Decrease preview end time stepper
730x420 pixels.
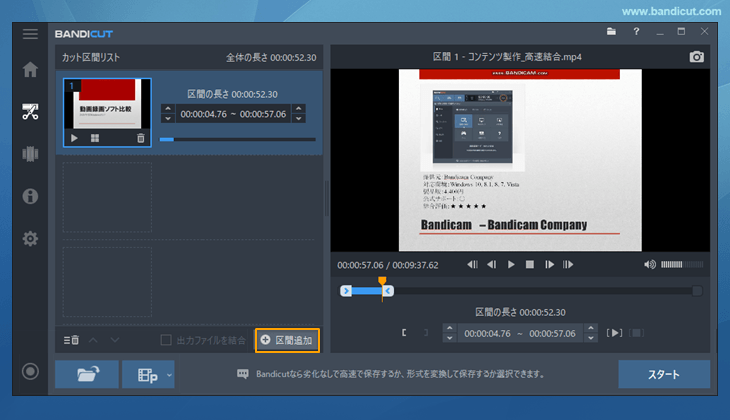591,338
